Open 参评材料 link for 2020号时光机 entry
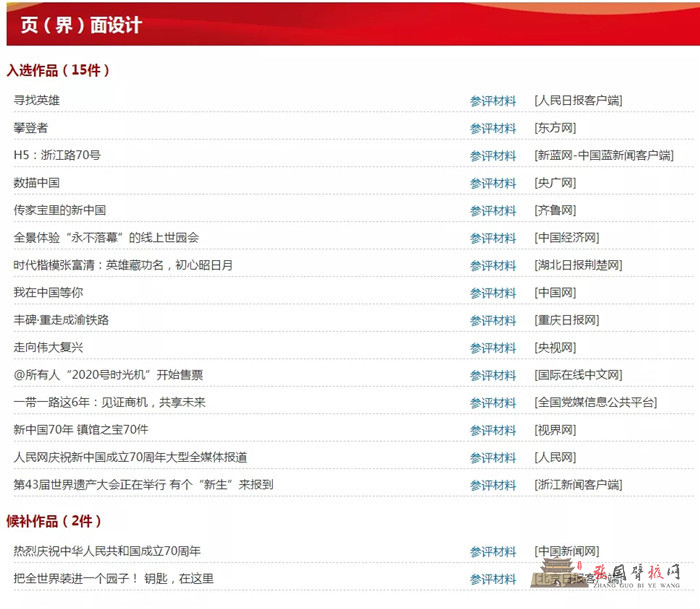This screenshot has height=609, width=700. 493,375
